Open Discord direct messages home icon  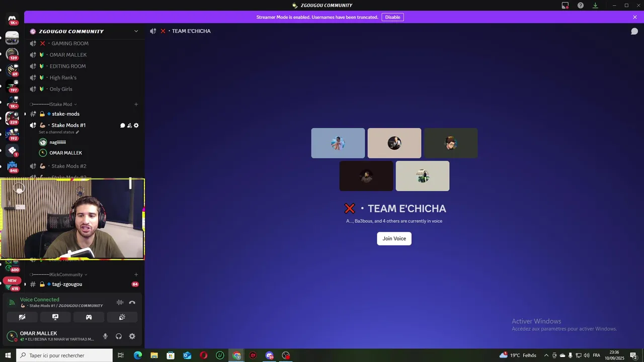point(12,19)
